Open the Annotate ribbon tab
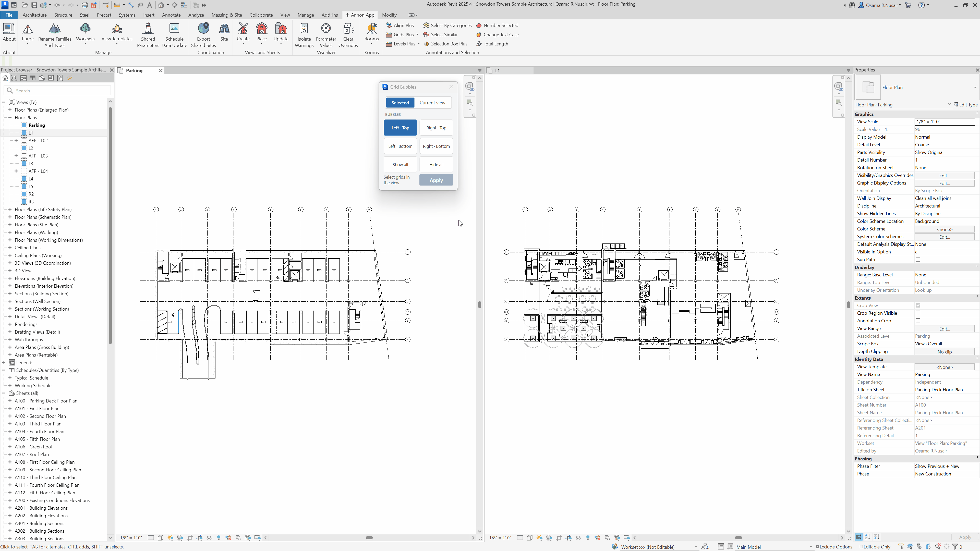This screenshot has width=980, height=551. (171, 15)
